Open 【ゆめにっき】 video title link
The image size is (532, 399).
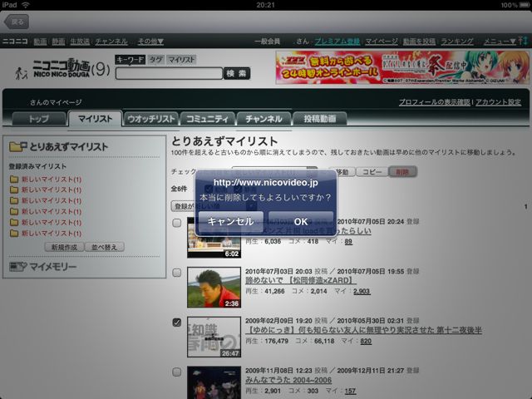[363, 330]
